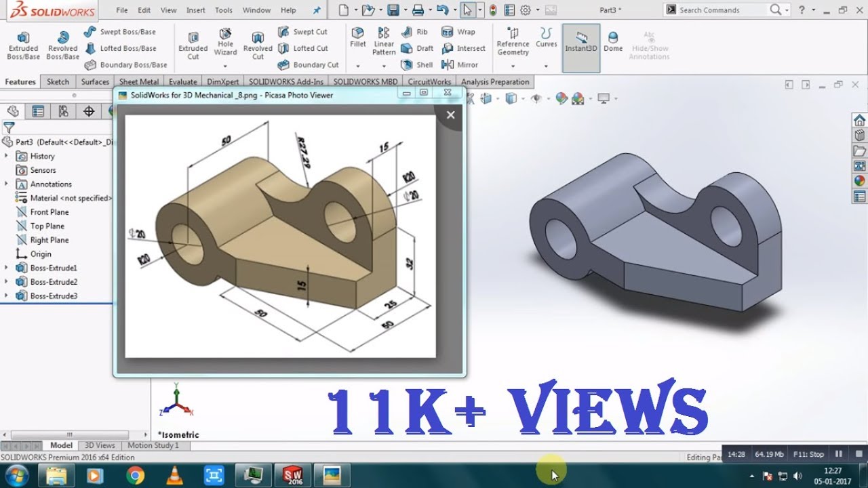
Task: Open the File menu
Action: click(122, 10)
